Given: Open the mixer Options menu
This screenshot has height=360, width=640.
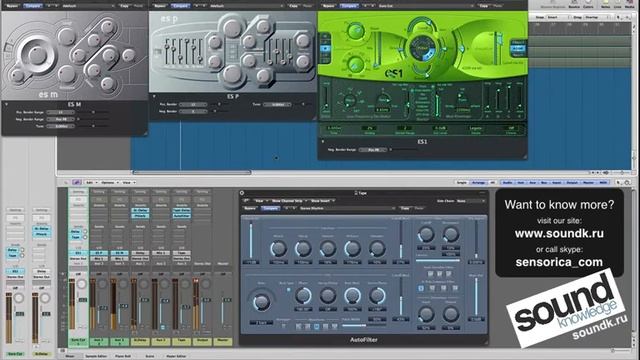Looking at the screenshot, I should [109, 182].
